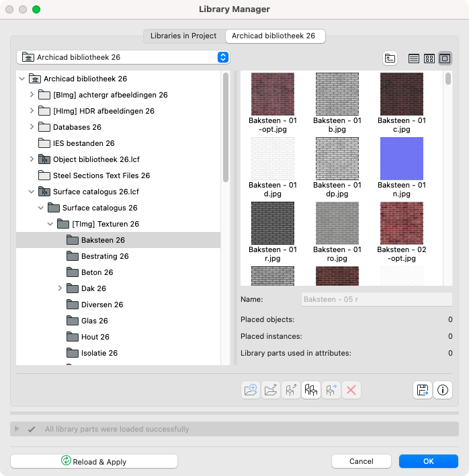Click the Cancel button

(x=361, y=461)
